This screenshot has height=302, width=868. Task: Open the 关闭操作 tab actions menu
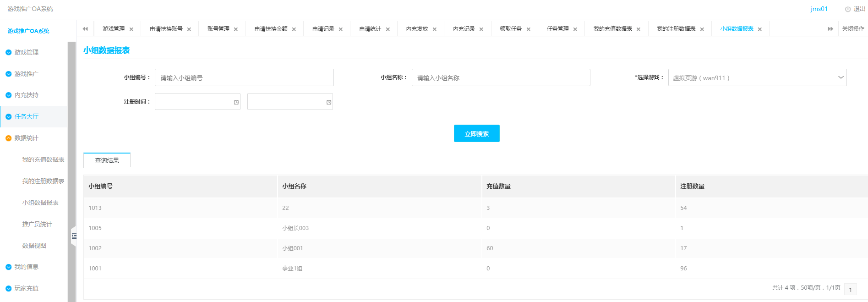[853, 29]
